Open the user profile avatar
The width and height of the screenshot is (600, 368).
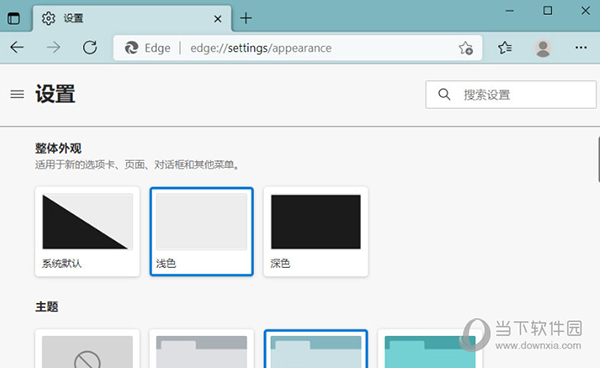543,48
